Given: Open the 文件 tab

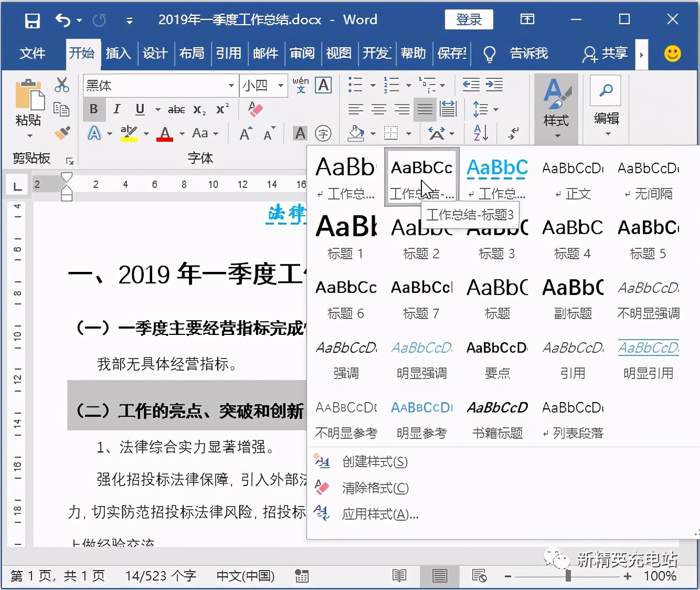Looking at the screenshot, I should pos(33,53).
